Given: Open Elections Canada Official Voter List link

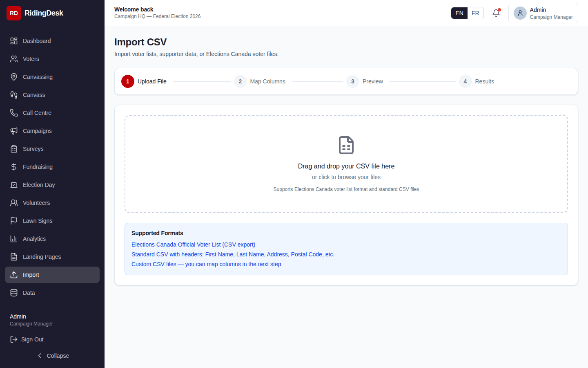Looking at the screenshot, I should [x=193, y=244].
